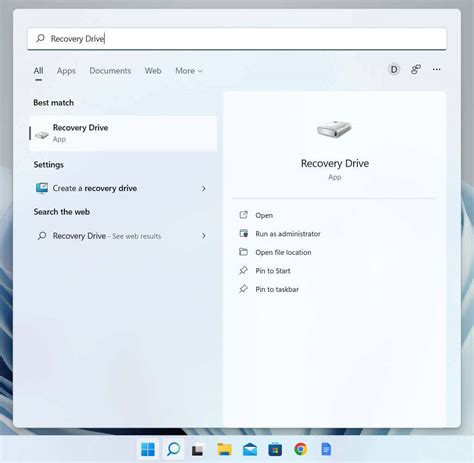
Task: Choose Open file location
Action: pos(283,252)
